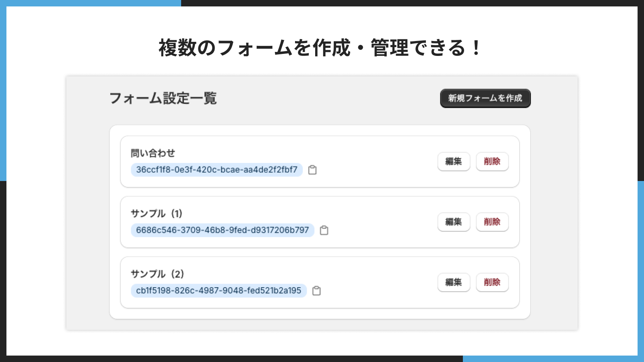Select the ID 6686c546-3709-46b8-9fed-d9317206b797

click(x=223, y=230)
